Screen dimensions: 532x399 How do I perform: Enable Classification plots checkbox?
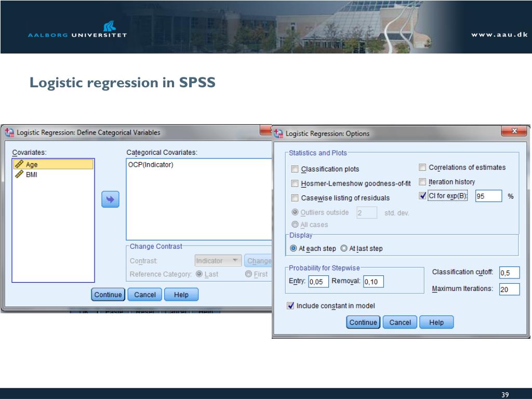pos(295,169)
